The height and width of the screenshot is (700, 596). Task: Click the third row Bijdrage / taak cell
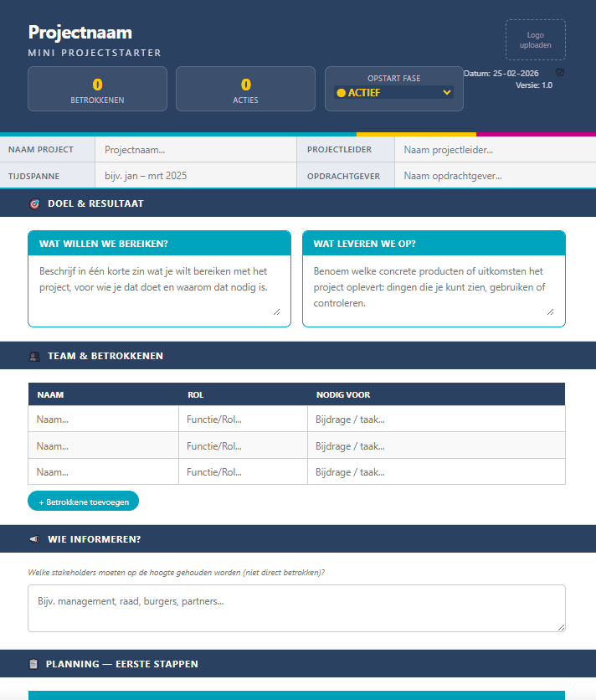point(436,472)
